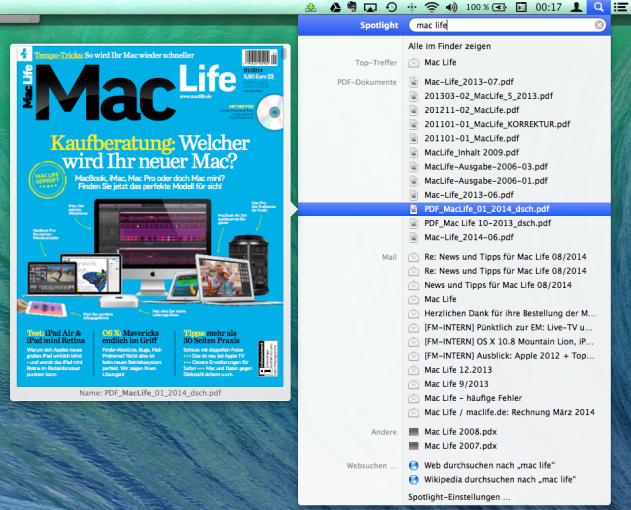Click globe icon beside Wikipedia search
This screenshot has width=631, height=510.
coord(413,480)
